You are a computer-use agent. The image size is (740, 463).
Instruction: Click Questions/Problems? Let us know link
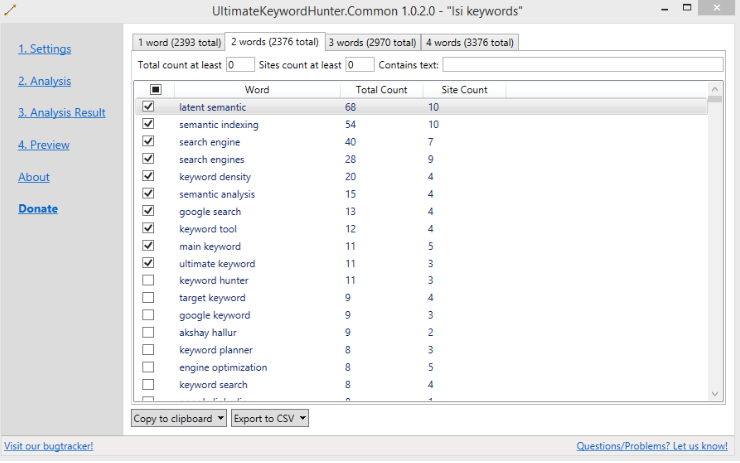pos(652,446)
